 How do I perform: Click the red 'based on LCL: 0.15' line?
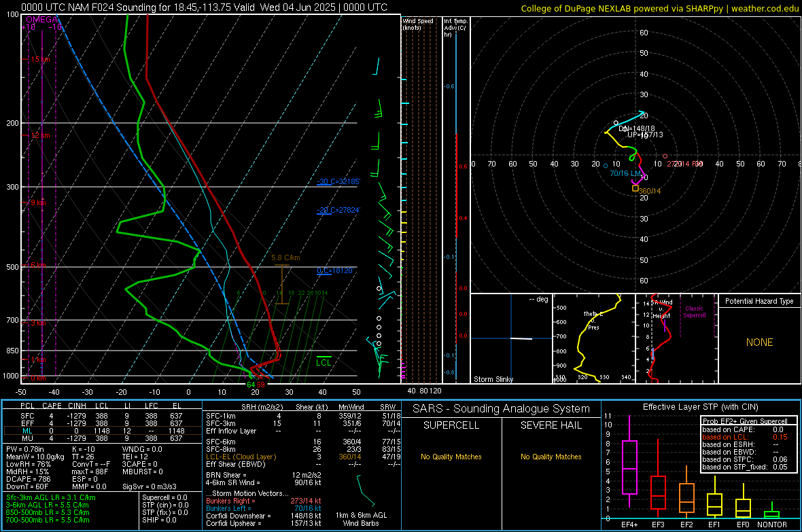coord(745,437)
